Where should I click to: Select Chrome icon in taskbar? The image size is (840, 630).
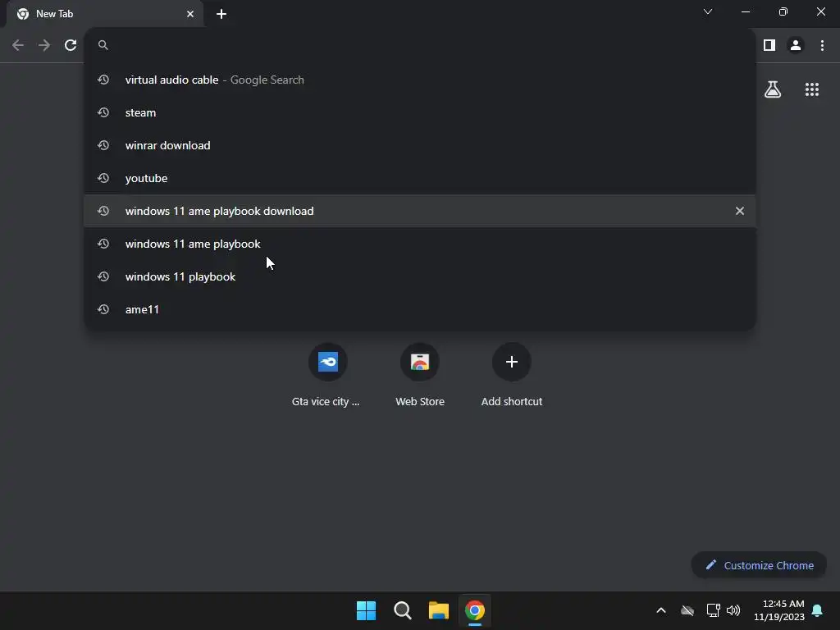[x=475, y=610]
